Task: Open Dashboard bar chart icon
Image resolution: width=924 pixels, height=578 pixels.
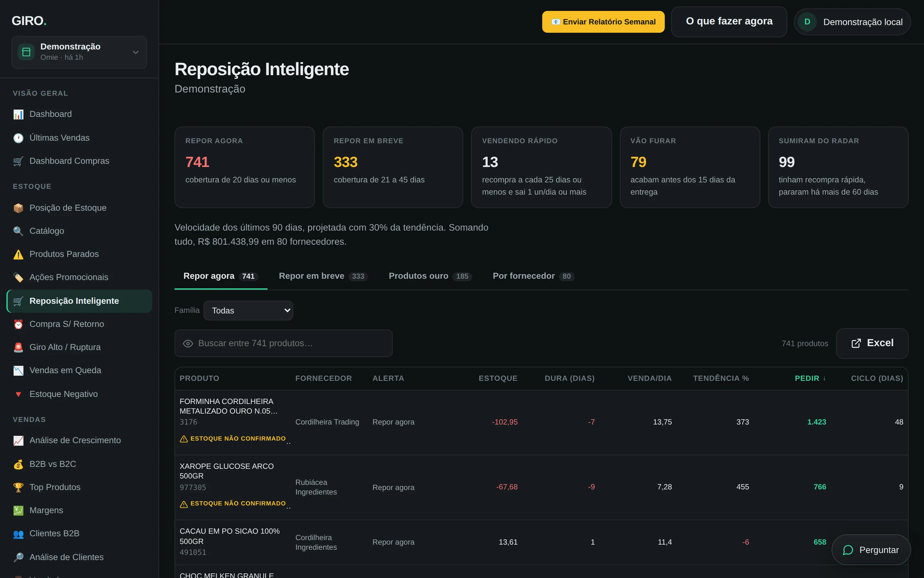Action: pos(18,114)
